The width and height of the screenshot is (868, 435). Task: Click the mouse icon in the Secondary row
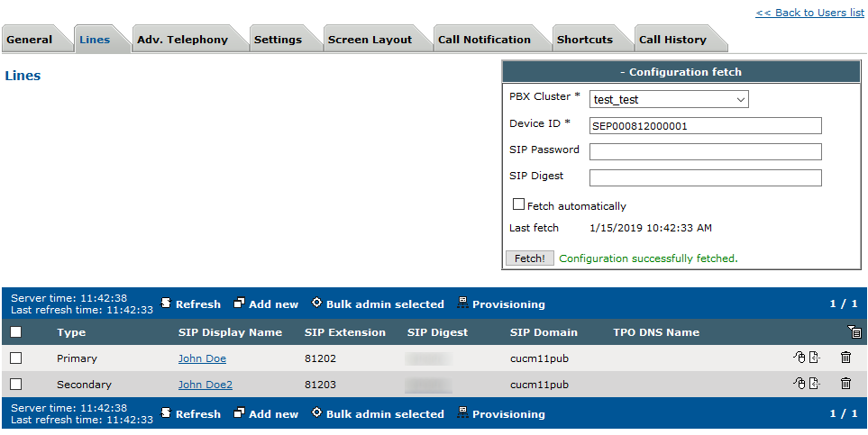pos(799,383)
